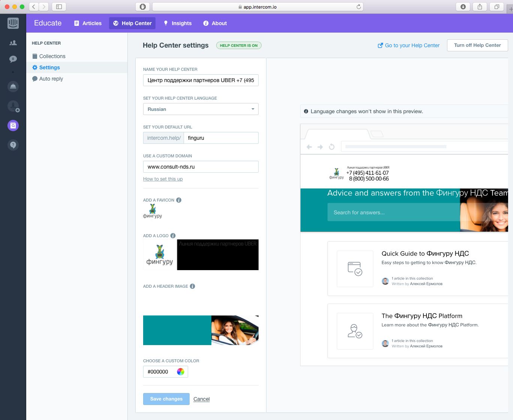
Task: Click Go to your Help Center link
Action: (408, 45)
